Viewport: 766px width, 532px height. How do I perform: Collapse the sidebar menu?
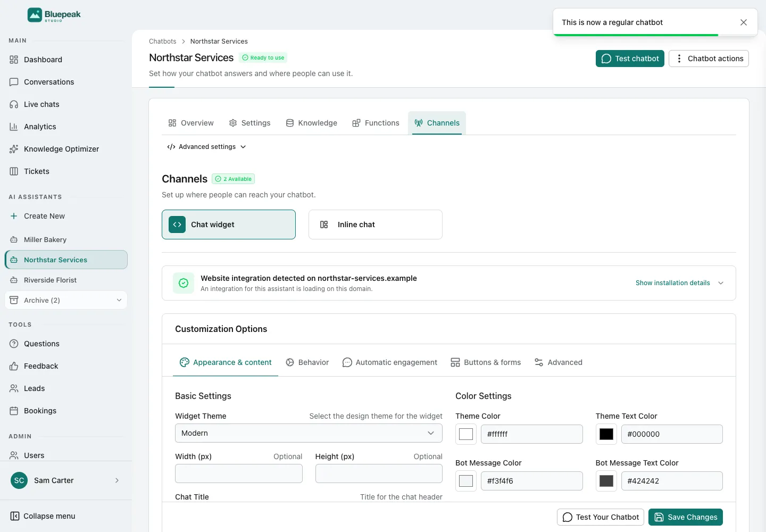coord(43,516)
